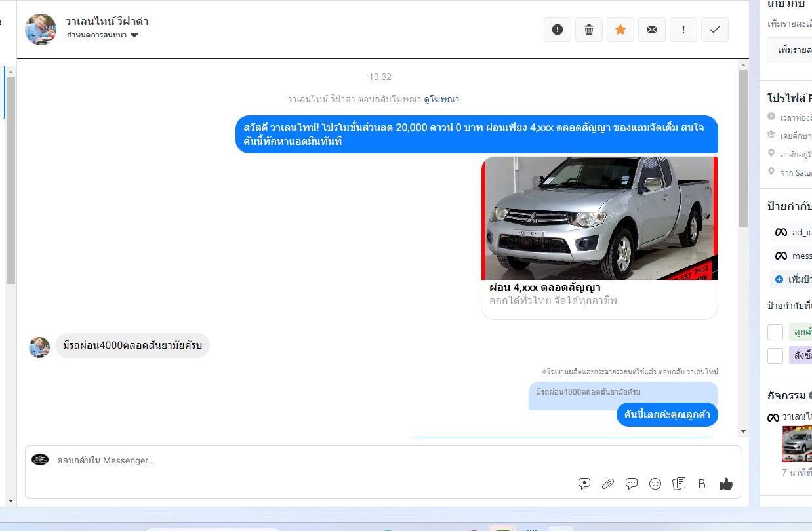812x531 pixels.
Task: Click the Meta icon on ad_id label
Action: pos(781,232)
